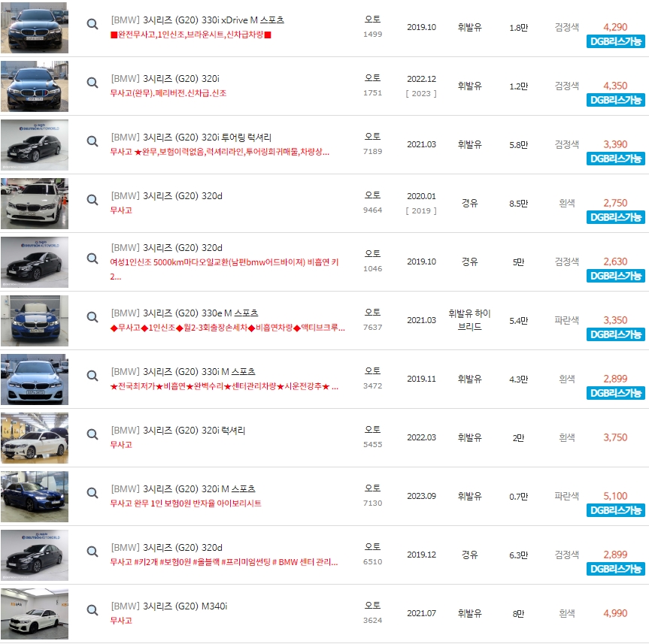Open 320i 투어링 럭셔리 listing title
This screenshot has height=644, width=649.
(191, 138)
